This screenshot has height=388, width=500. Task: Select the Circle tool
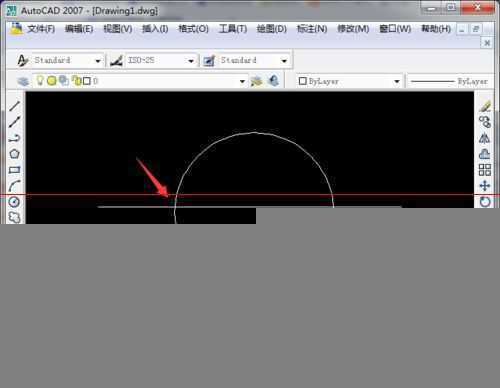pyautogui.click(x=14, y=202)
